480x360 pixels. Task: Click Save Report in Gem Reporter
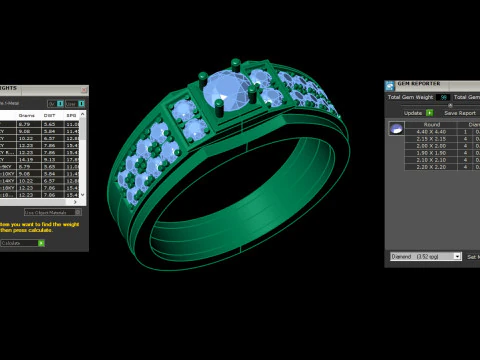pyautogui.click(x=460, y=113)
